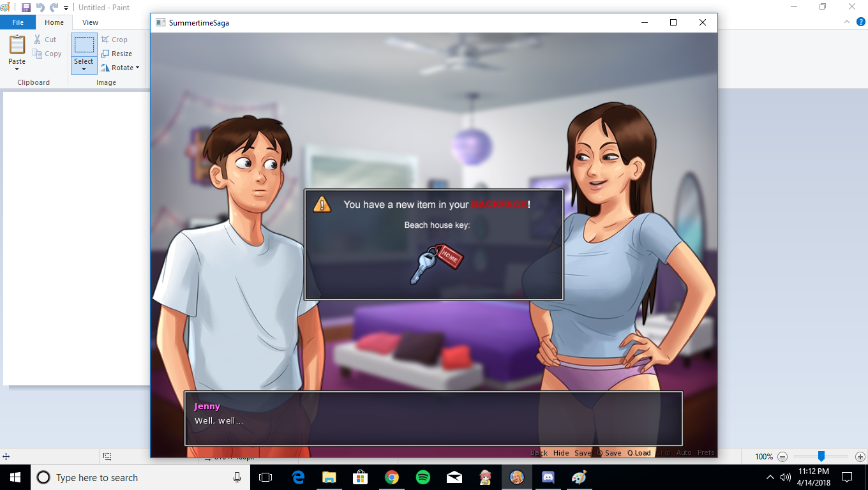
Task: Open Spotify from the taskbar
Action: pos(423,477)
